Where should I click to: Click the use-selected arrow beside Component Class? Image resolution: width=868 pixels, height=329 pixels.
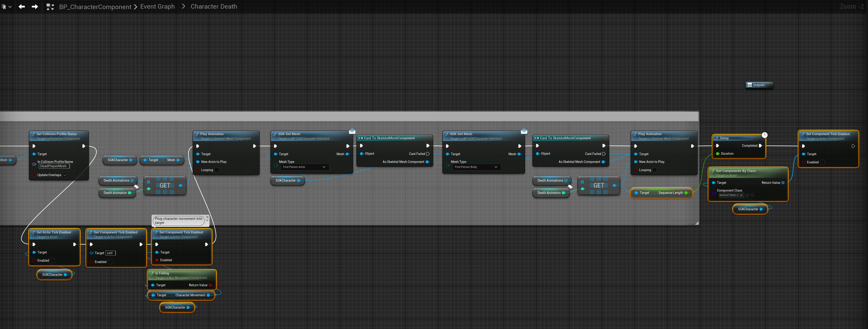pos(747,195)
